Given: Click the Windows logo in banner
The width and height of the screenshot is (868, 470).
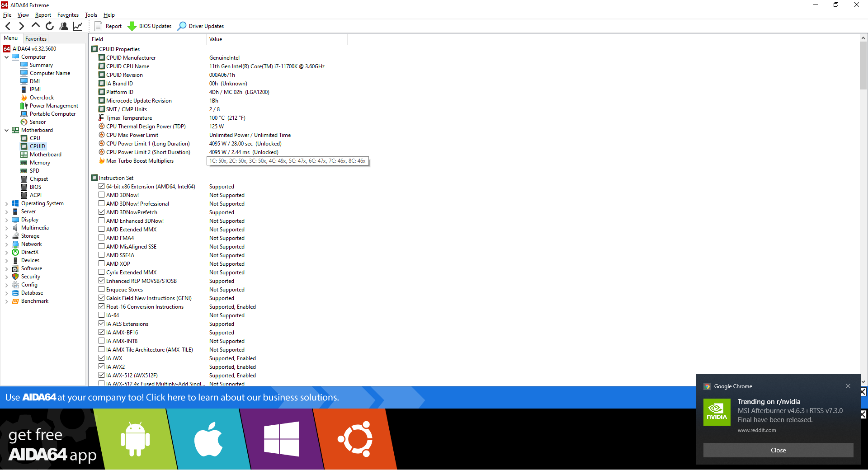Looking at the screenshot, I should [281, 439].
